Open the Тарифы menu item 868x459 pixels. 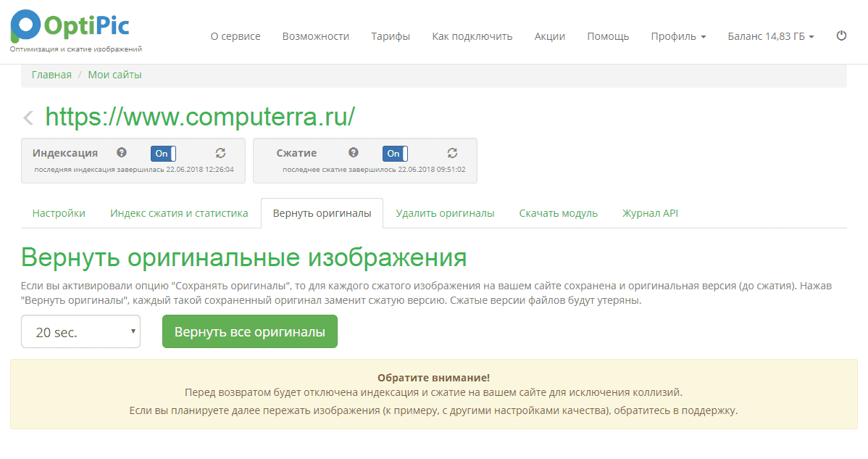tap(391, 36)
